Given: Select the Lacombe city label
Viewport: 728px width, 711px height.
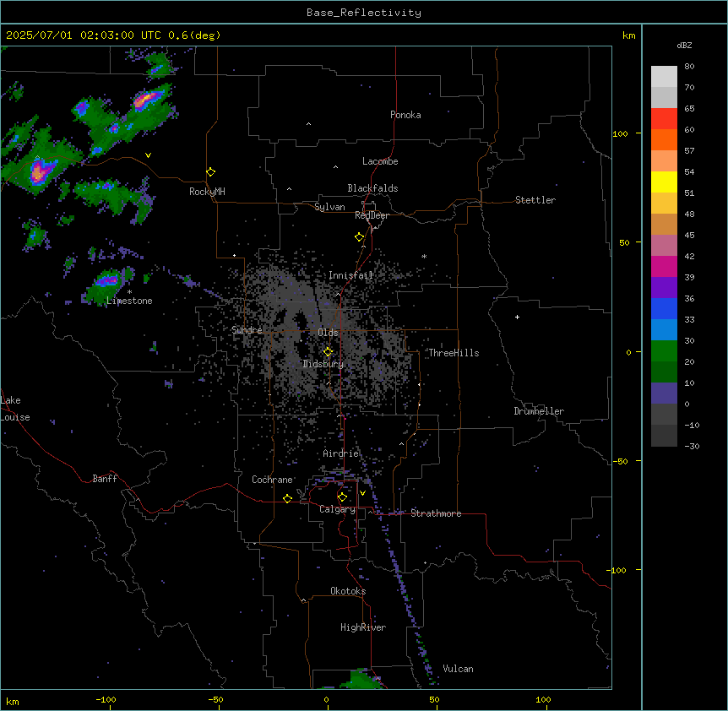Looking at the screenshot, I should tap(380, 161).
